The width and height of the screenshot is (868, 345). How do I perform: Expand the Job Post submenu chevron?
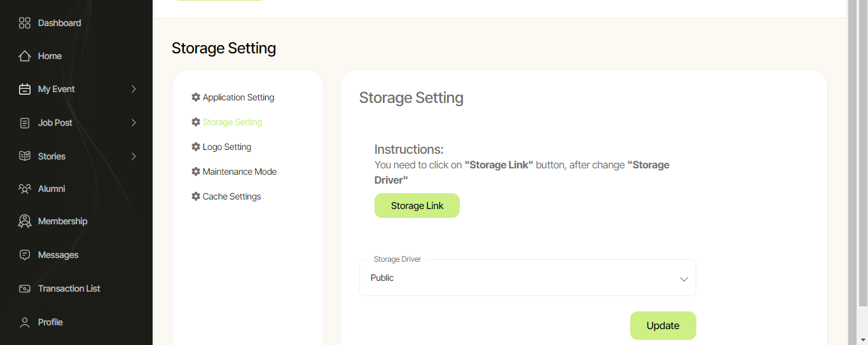[x=134, y=123]
